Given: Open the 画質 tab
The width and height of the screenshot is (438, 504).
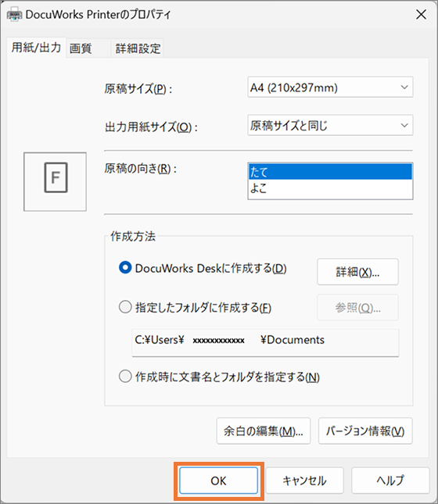Looking at the screenshot, I should [88, 48].
